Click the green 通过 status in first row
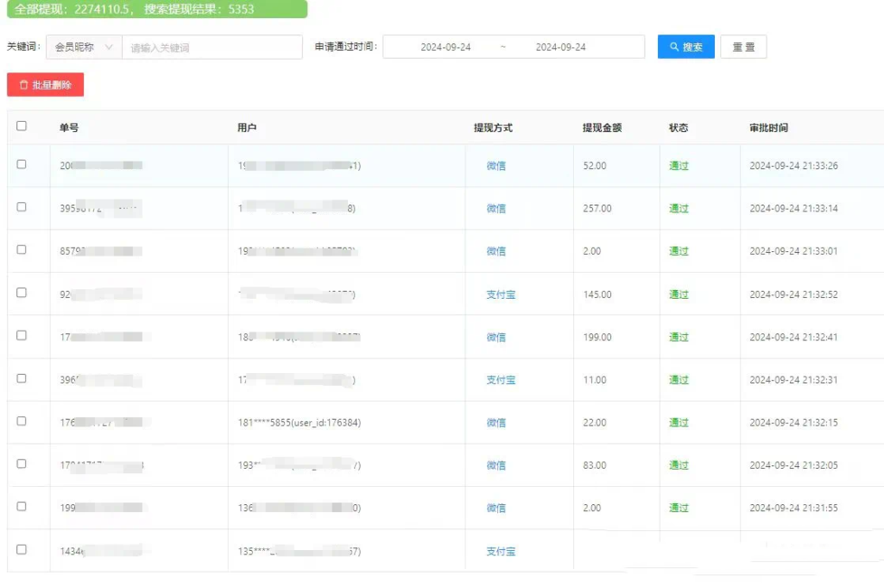This screenshot has width=884, height=588. (679, 166)
